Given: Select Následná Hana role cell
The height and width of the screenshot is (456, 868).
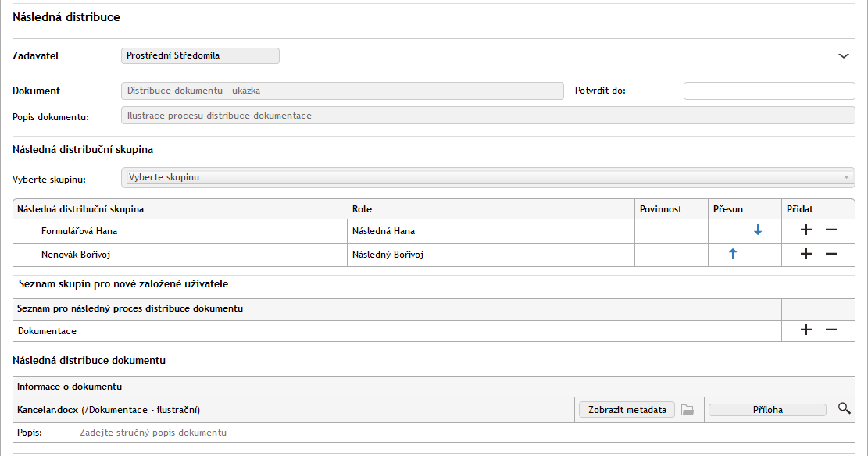Looking at the screenshot, I should point(490,231).
